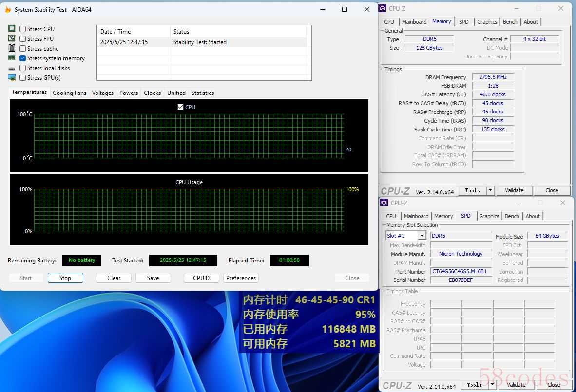Open the Cooling Fans tab
Image resolution: width=576 pixels, height=392 pixels.
click(69, 93)
